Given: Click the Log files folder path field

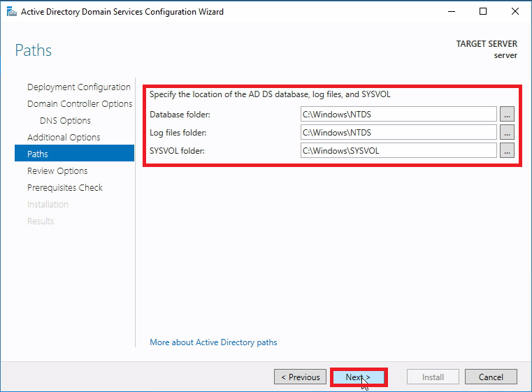Looking at the screenshot, I should click(398, 132).
